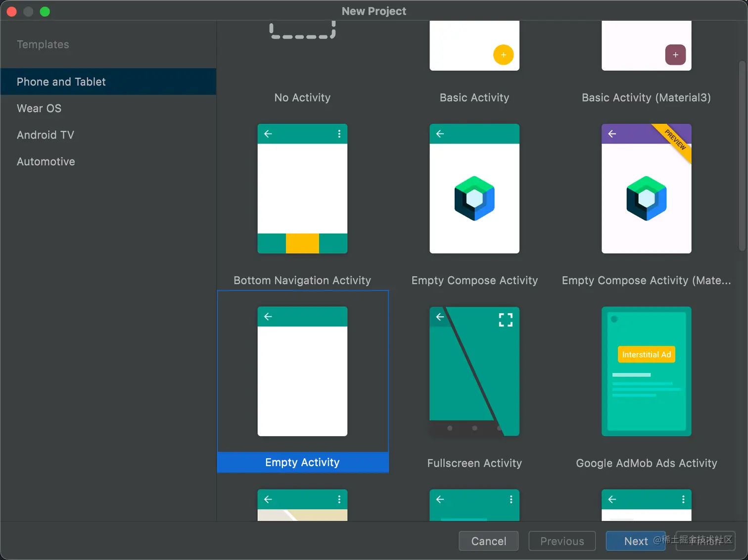Select Phone and Tablet templates category
Screen dimensions: 748x560
coord(108,82)
